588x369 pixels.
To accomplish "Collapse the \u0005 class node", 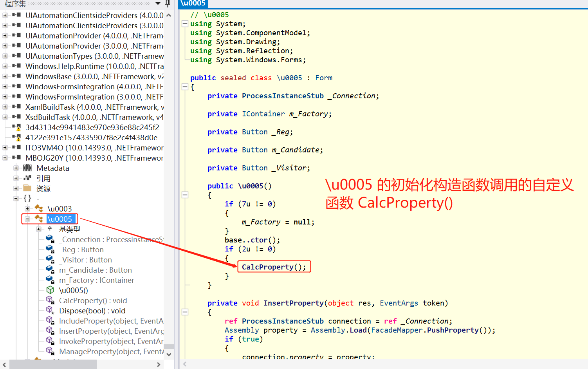I will (27, 219).
